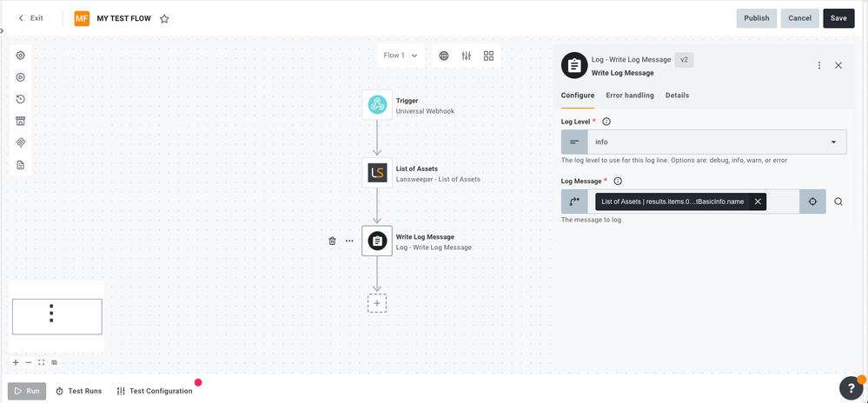
Task: Click the search magnifier next to Log Message
Action: pos(838,201)
